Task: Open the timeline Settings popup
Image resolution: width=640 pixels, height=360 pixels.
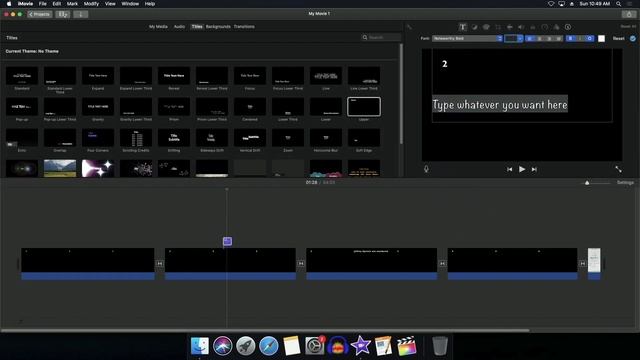Action: 625,182
